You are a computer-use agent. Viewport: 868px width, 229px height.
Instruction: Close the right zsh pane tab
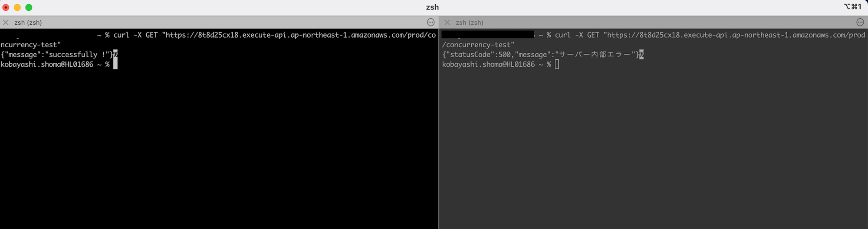[447, 23]
